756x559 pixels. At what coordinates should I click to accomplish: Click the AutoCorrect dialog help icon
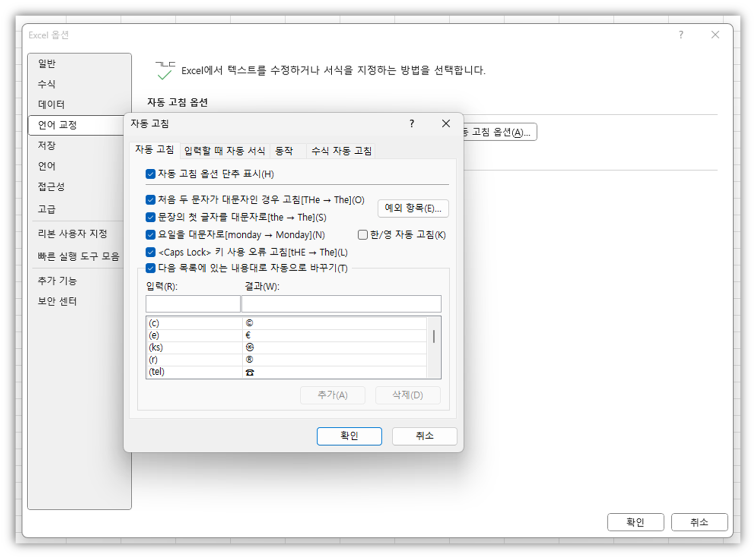pyautogui.click(x=412, y=124)
